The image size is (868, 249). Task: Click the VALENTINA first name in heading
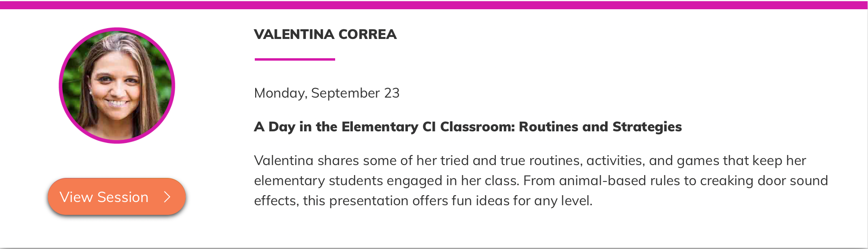tap(294, 35)
